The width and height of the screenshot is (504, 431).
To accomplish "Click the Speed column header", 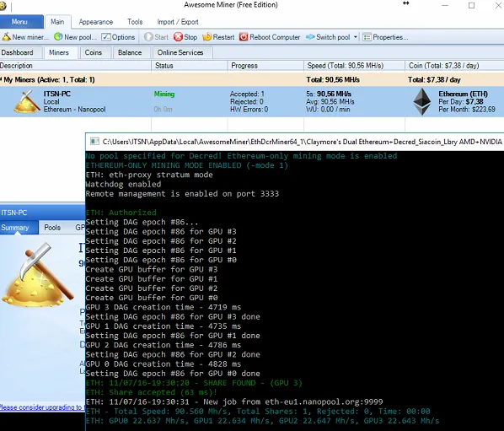I will 354,66.
